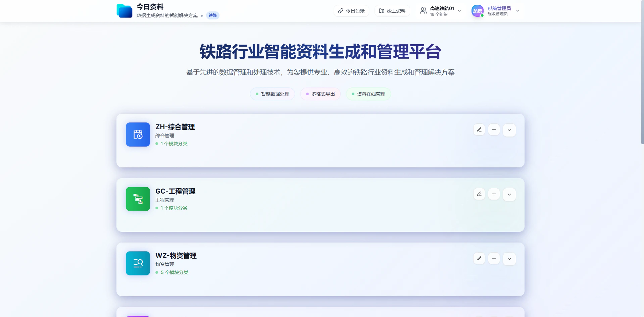The height and width of the screenshot is (317, 644).
Task: Click '5 个模块分类' under WZ-物资管理
Action: pos(175,272)
